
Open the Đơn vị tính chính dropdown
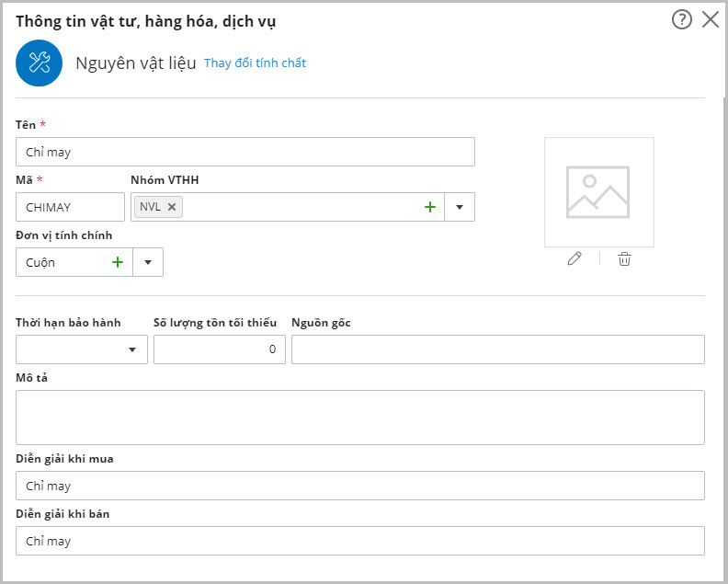pos(148,262)
